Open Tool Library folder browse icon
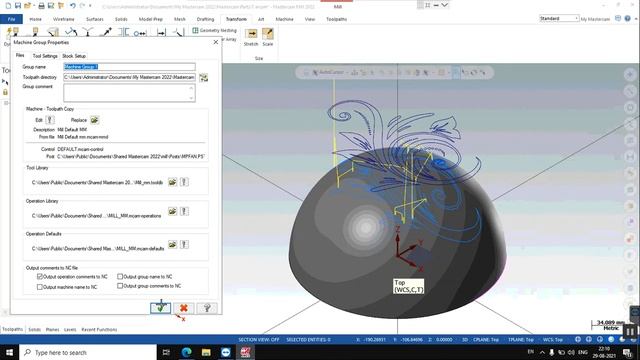Image resolution: width=640 pixels, height=360 pixels. click(x=172, y=182)
